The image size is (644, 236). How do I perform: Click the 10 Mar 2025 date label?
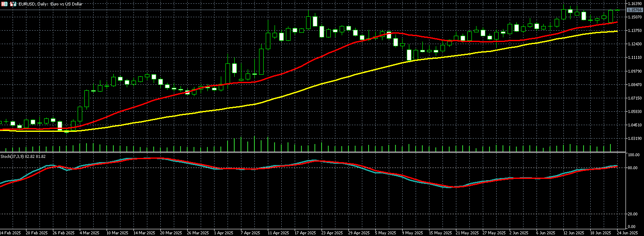click(118, 233)
